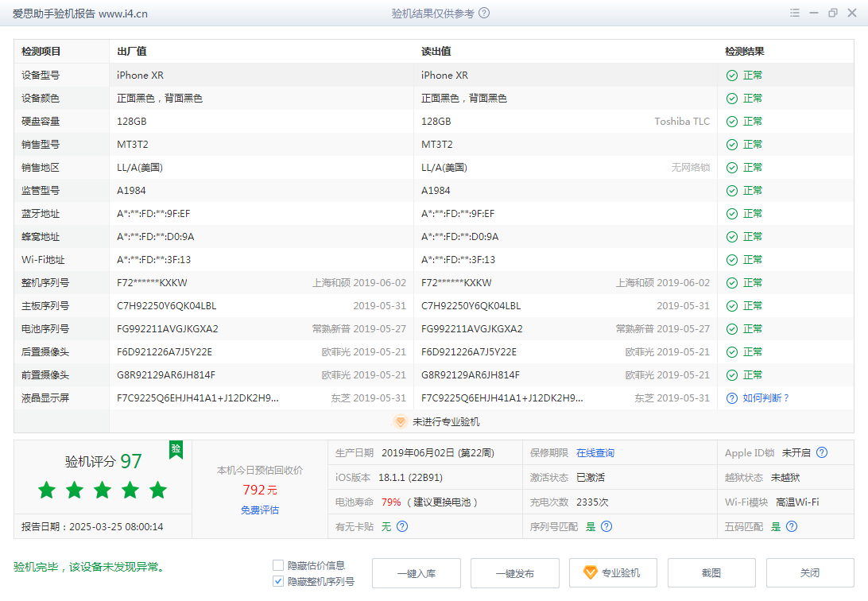Uncheck the 隐藏整机序列号 checkbox

point(278,581)
